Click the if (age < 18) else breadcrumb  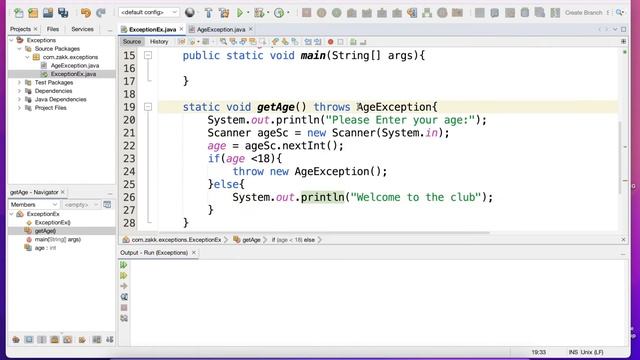pos(293,240)
